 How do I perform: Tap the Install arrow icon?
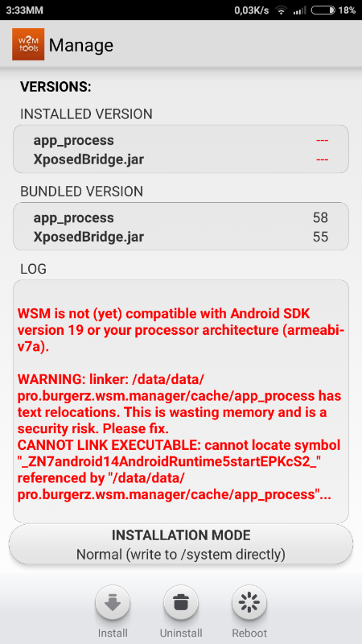[x=113, y=602]
